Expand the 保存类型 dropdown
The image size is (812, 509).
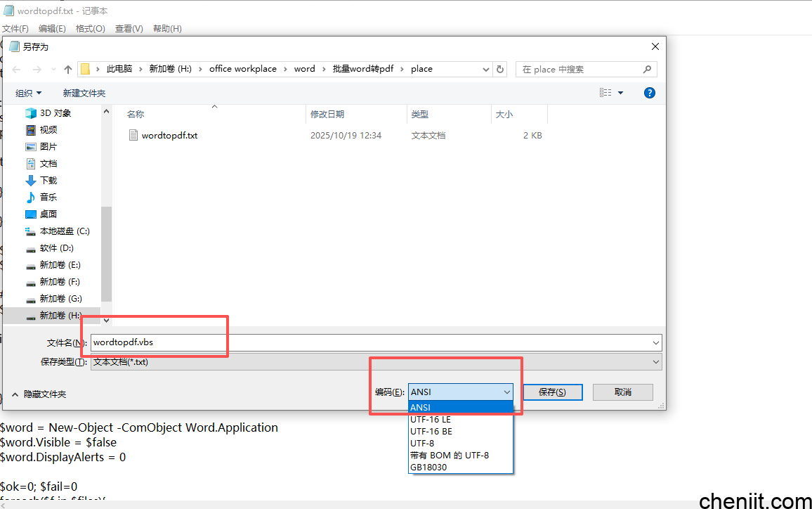click(656, 362)
